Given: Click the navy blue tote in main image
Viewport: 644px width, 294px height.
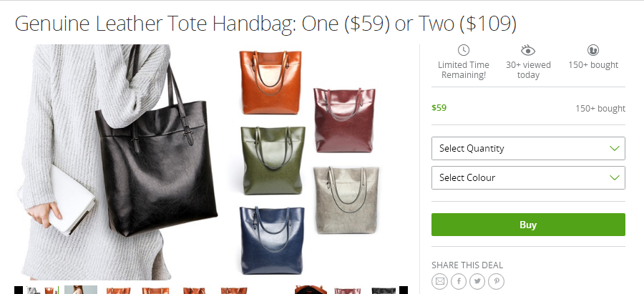Looking at the screenshot, I should coord(273,240).
